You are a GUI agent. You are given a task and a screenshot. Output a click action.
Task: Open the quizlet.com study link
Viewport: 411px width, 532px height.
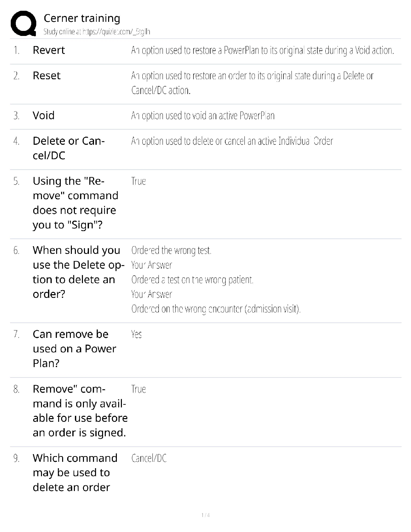(x=97, y=32)
